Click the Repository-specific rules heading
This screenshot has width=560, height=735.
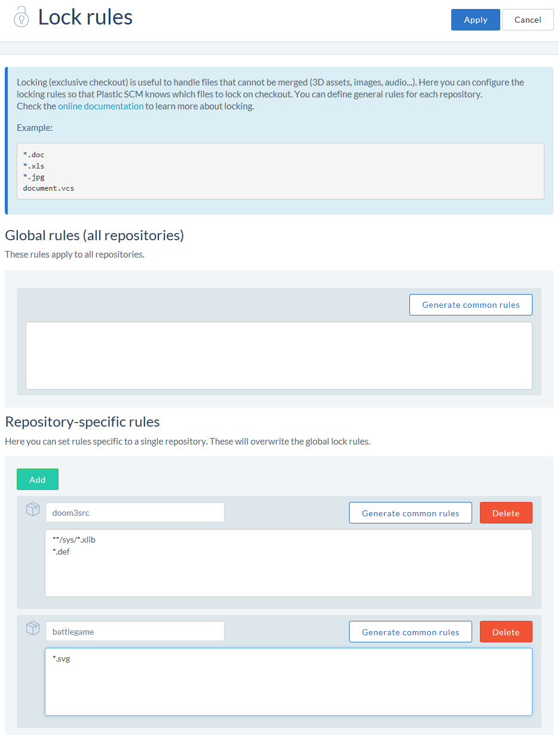[82, 422]
